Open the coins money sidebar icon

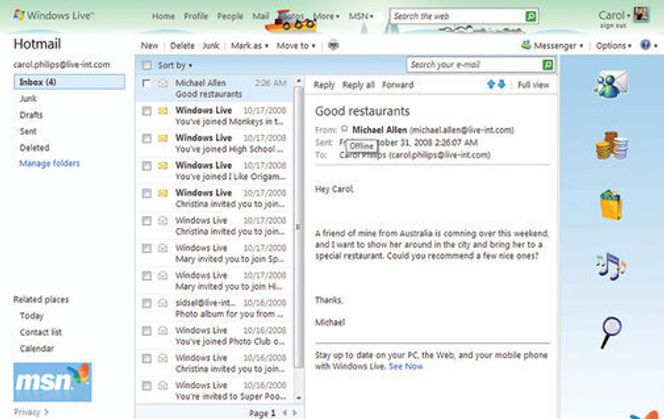point(611,145)
